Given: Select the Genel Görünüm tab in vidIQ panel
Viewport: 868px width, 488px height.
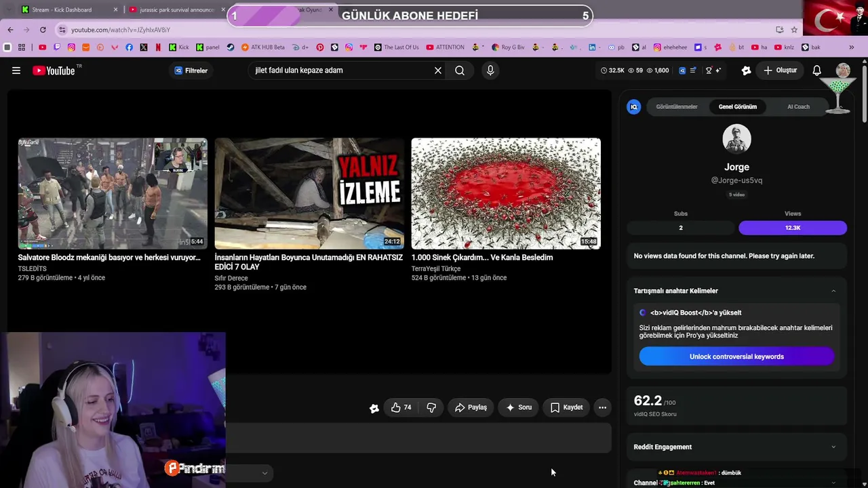Looking at the screenshot, I should (738, 107).
